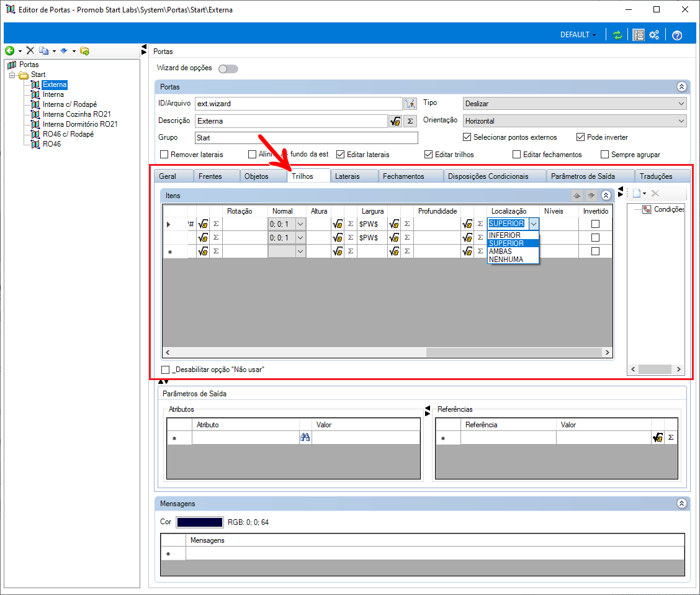Select RO46 c/ Rodapé in the tree
The height and width of the screenshot is (595, 700).
coord(68,134)
